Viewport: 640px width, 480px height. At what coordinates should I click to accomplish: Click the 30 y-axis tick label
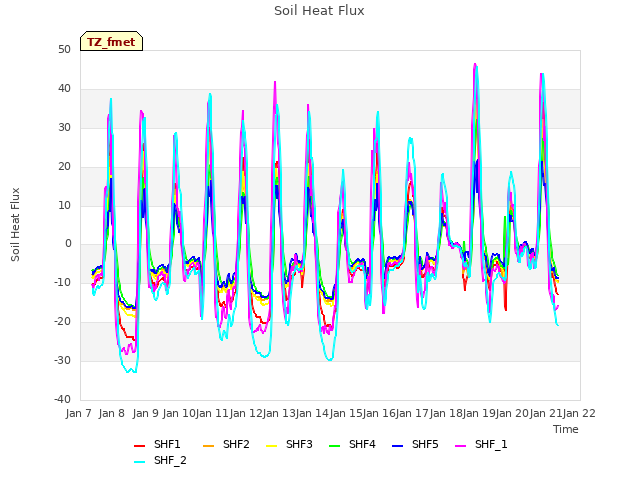pos(64,127)
